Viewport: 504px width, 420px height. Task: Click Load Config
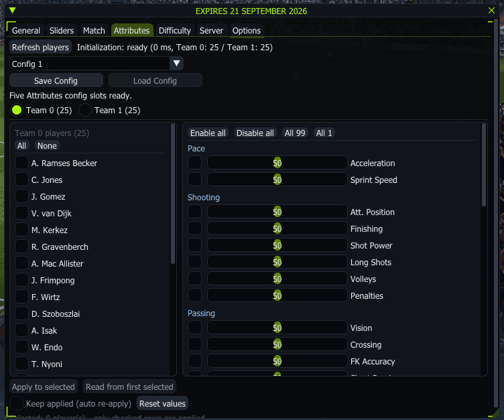tap(155, 80)
